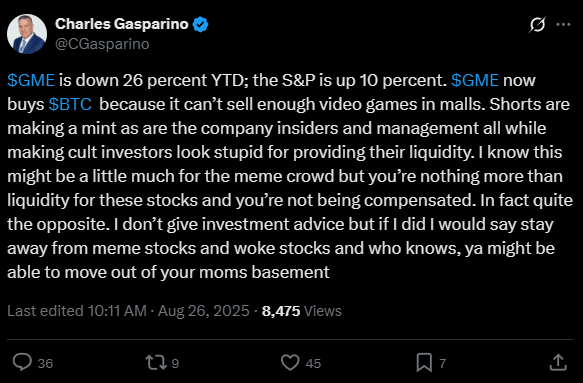Open the Charles Gasparino display name
This screenshot has height=383, width=583.
click(122, 24)
